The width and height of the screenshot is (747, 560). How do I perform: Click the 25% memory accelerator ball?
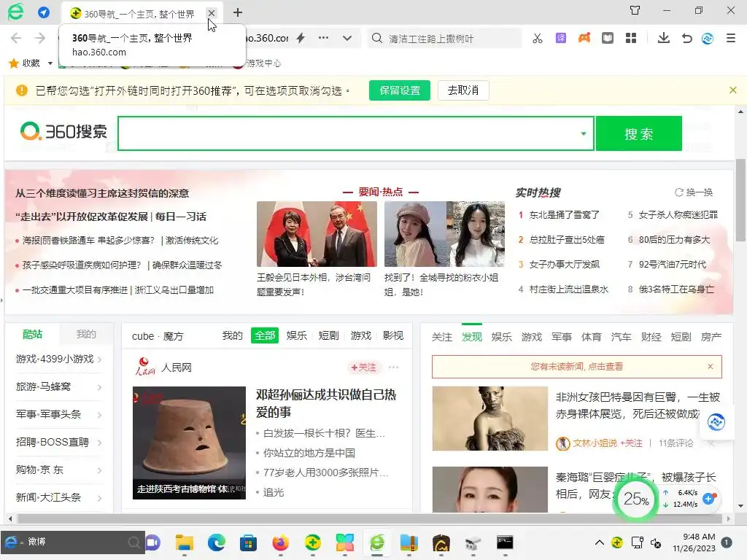(636, 499)
